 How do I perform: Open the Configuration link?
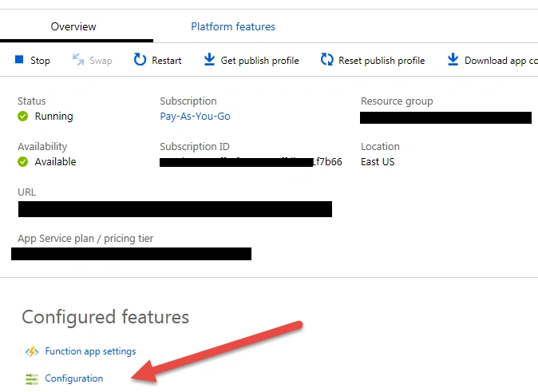[73, 378]
